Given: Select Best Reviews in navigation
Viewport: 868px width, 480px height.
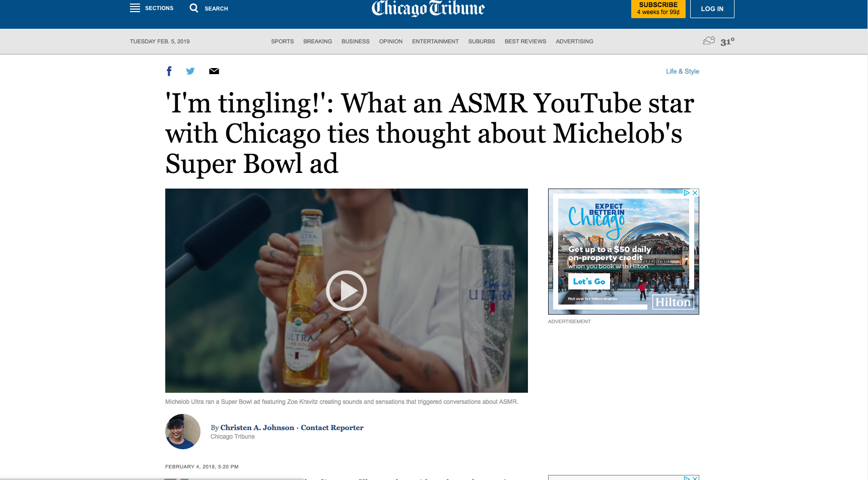Looking at the screenshot, I should [525, 41].
